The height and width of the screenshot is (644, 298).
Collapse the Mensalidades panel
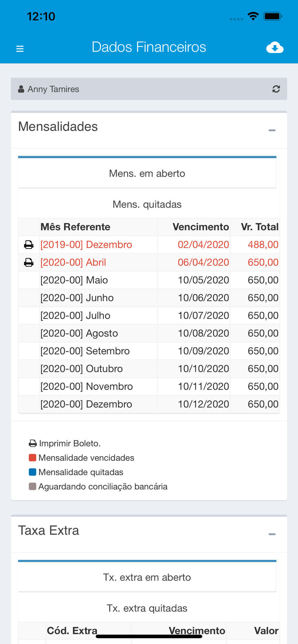(x=272, y=130)
